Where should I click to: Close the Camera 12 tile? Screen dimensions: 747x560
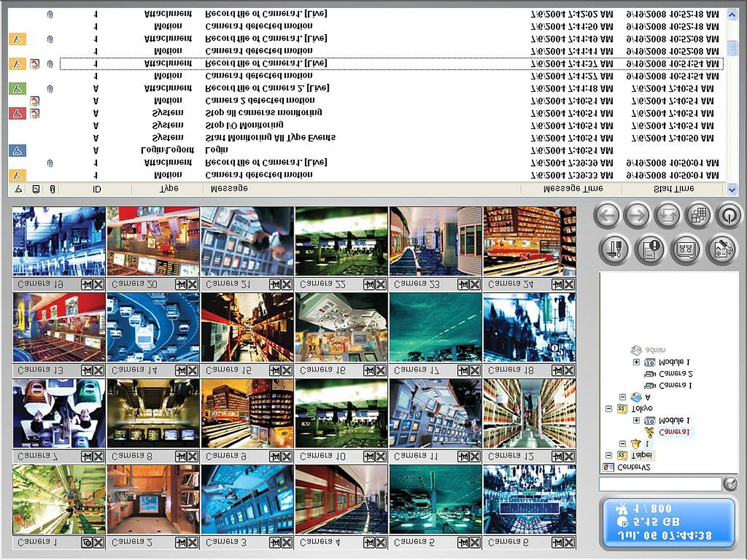(569, 457)
